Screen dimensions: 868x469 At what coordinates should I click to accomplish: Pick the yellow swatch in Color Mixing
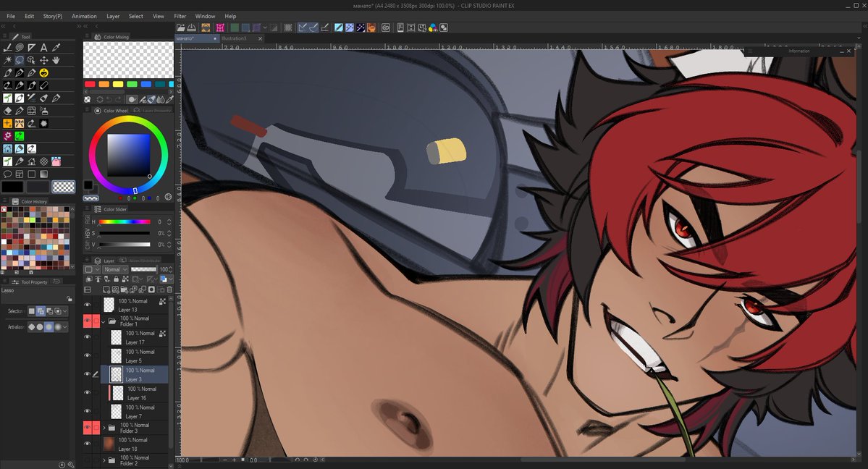point(118,84)
